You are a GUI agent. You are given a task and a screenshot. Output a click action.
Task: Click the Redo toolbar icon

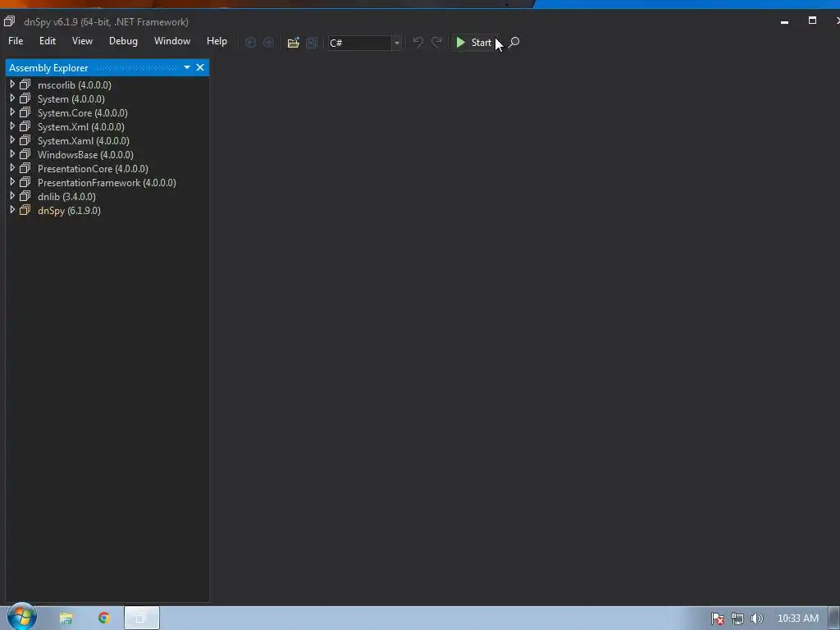tap(436, 43)
